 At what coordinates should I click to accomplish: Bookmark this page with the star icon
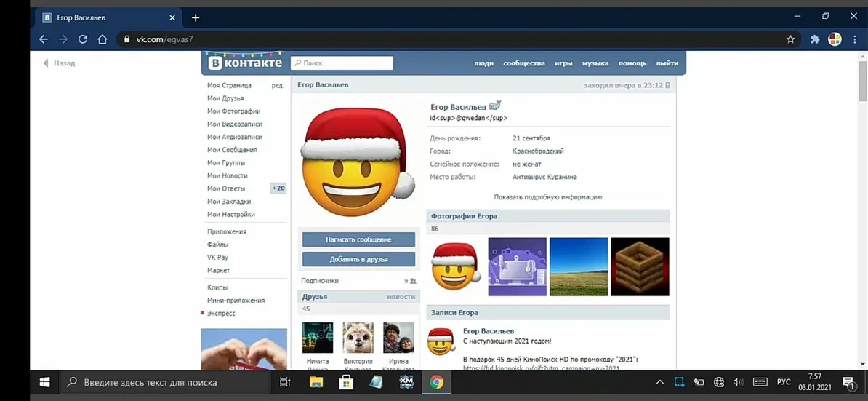point(791,39)
